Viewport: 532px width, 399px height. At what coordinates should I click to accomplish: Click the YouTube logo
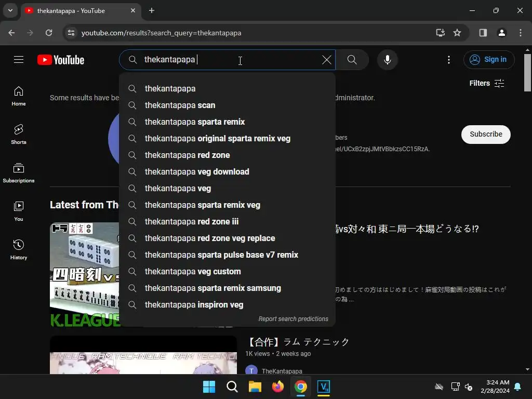[61, 60]
